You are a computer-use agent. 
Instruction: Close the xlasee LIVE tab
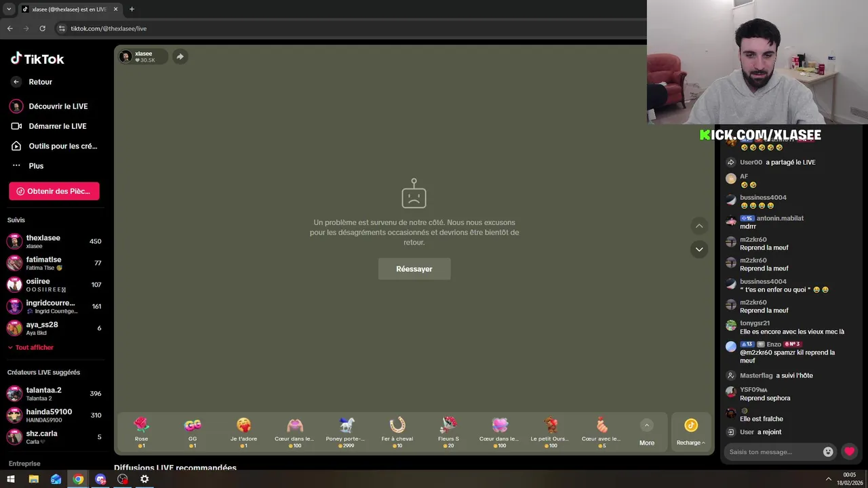[115, 9]
